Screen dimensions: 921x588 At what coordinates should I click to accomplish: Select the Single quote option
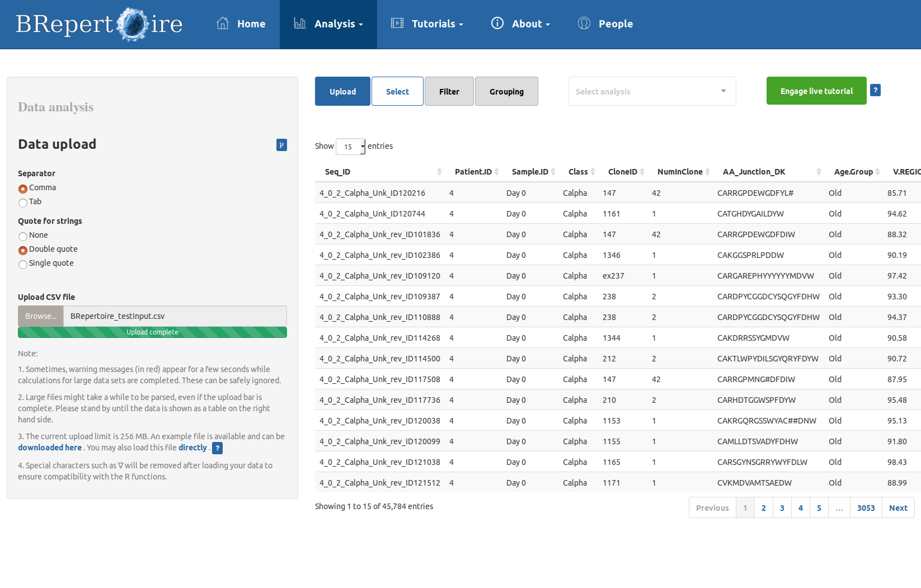[23, 264]
